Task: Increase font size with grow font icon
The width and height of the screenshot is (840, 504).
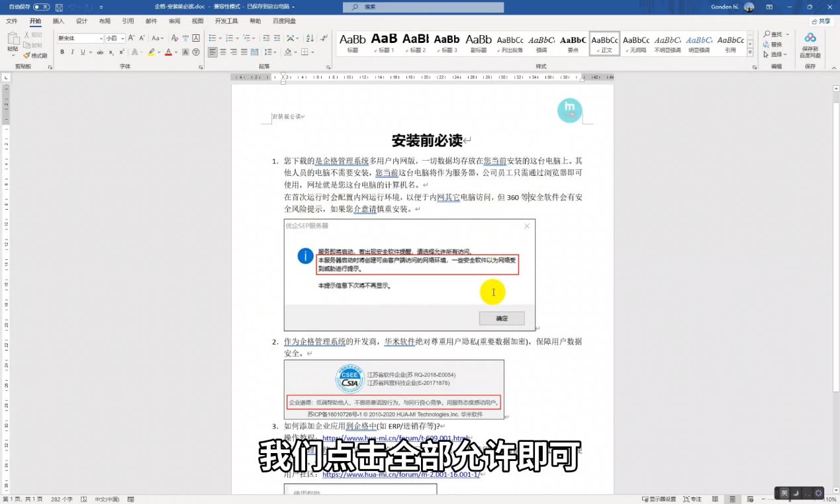Action: [x=131, y=38]
